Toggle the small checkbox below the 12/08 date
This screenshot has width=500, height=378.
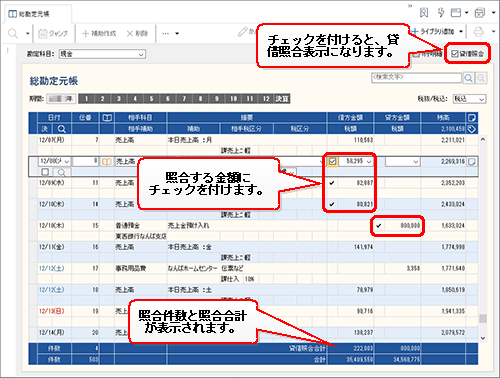click(45, 172)
